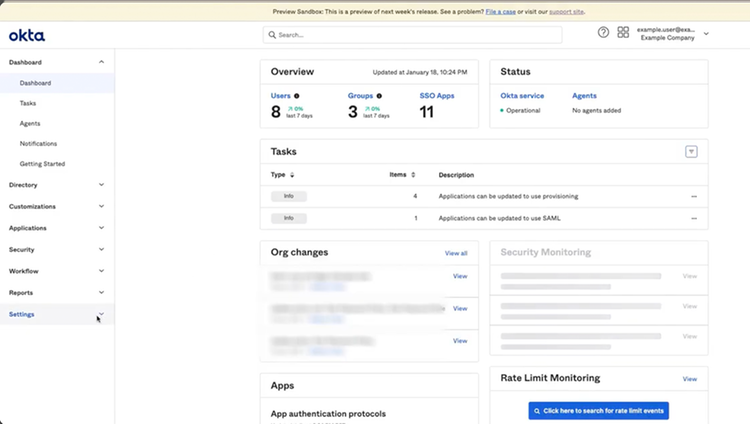This screenshot has height=424, width=750.
Task: Click the Users info icon
Action: coord(297,96)
